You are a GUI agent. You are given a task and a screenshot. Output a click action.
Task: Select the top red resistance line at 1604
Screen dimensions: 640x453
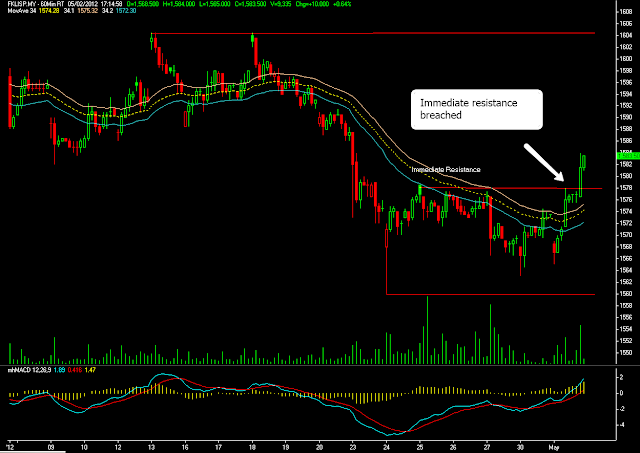(x=373, y=33)
